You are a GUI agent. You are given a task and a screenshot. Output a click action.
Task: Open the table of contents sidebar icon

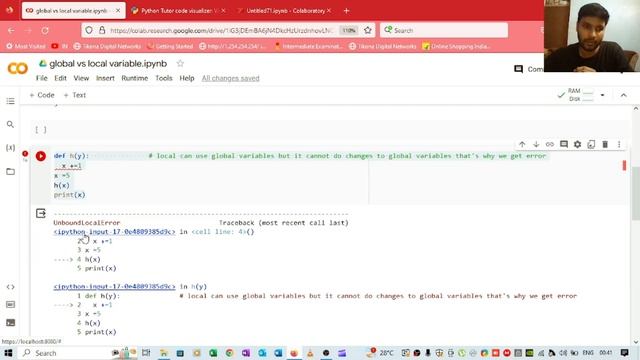(11, 101)
